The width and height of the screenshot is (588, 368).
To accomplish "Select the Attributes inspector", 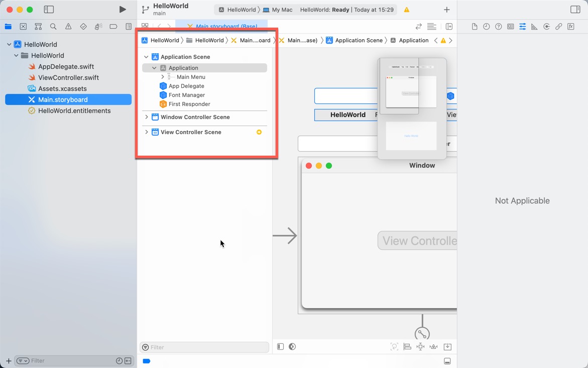I will click(522, 26).
